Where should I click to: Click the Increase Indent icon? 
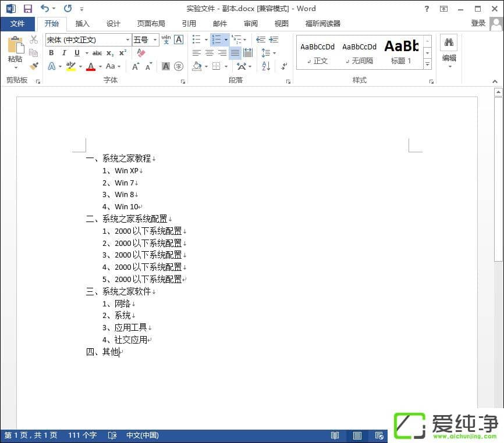tap(274, 40)
